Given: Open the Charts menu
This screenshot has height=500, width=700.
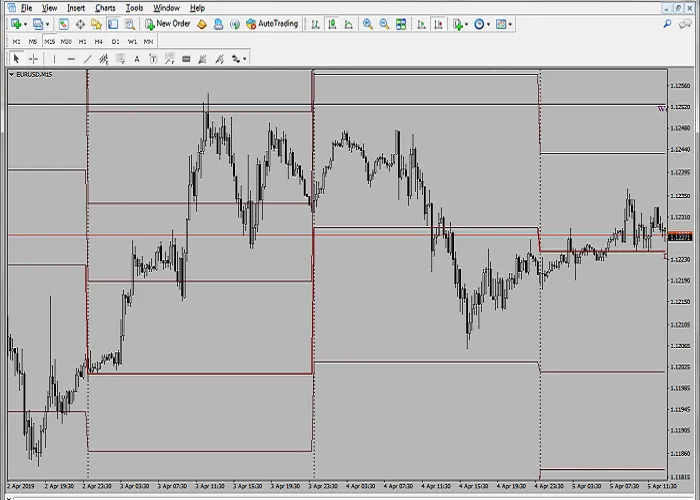Looking at the screenshot, I should point(105,8).
